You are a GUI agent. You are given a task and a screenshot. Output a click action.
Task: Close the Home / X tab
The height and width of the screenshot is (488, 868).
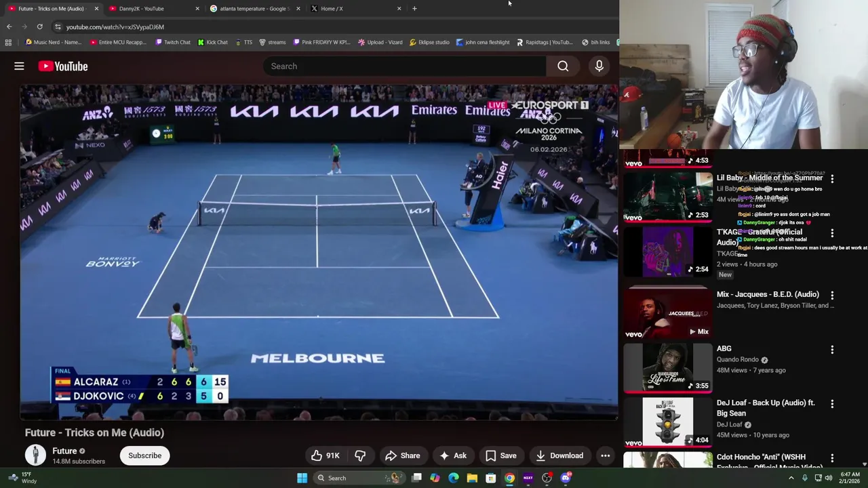(399, 8)
